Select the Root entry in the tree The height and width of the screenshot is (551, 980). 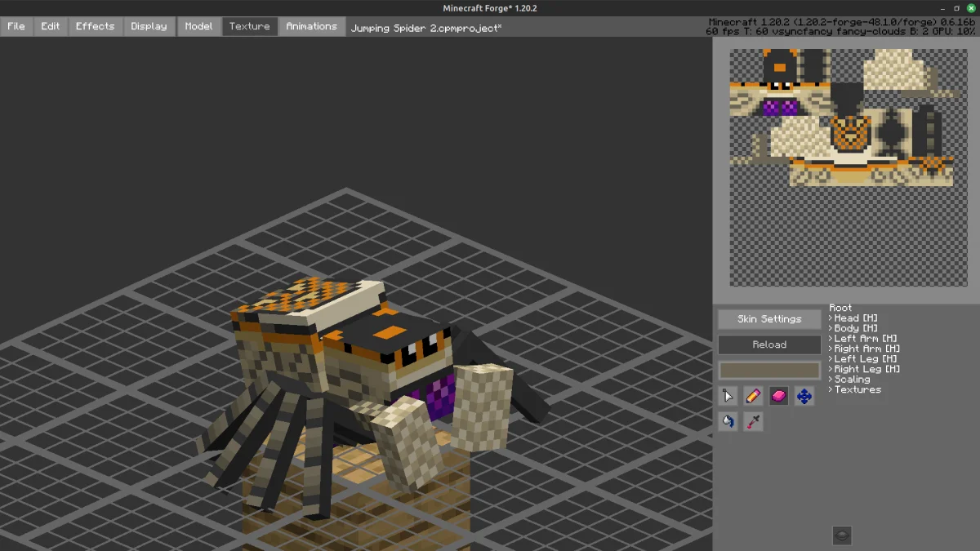click(x=840, y=308)
